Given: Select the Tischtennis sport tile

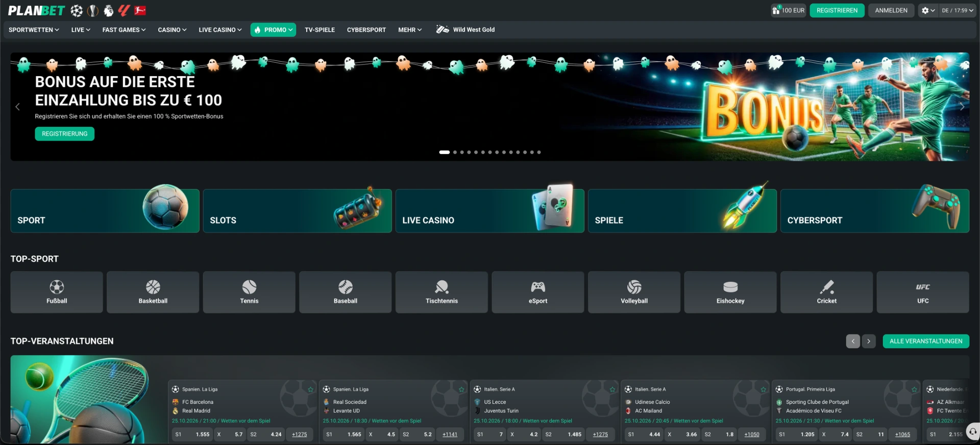Looking at the screenshot, I should 442,292.
